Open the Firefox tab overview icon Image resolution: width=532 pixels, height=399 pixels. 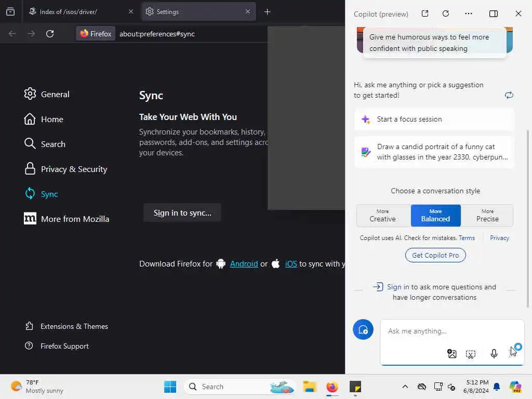10,12
